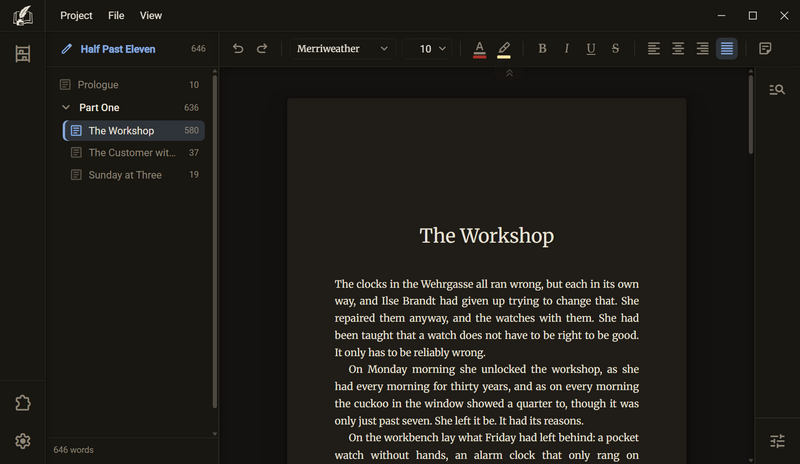
Task: Center align the text
Action: tap(678, 48)
